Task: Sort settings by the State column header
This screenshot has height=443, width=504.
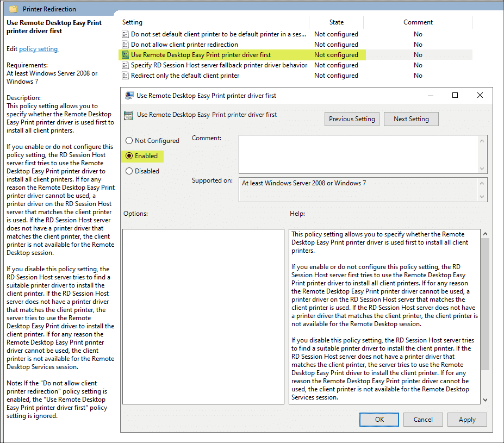Action: point(336,22)
